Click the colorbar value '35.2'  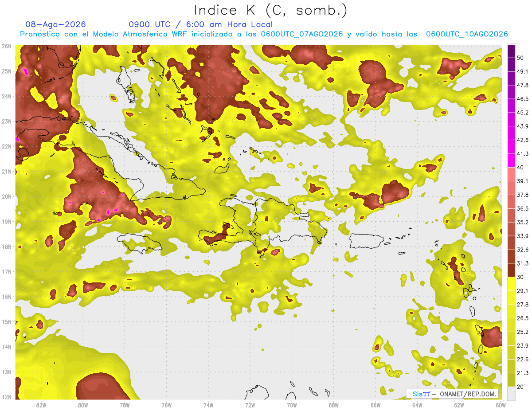[523, 222]
